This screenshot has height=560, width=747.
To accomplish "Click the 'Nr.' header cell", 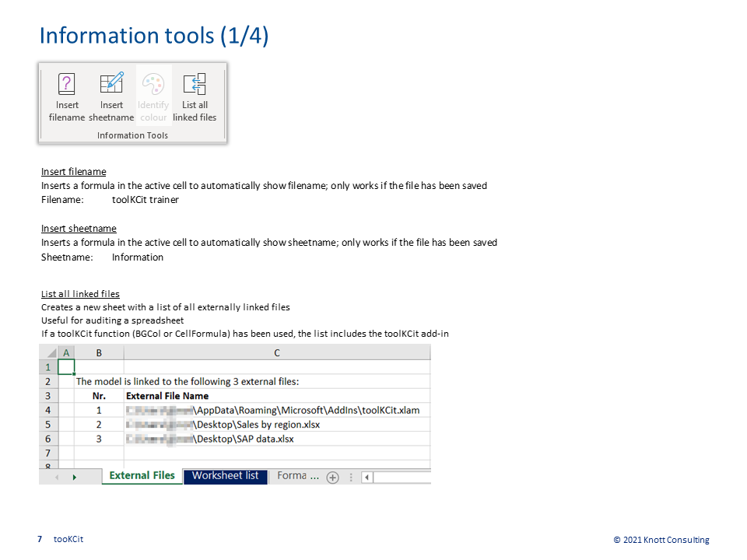I will [x=99, y=396].
